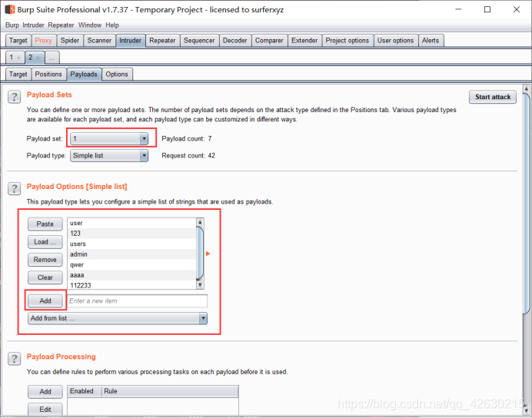The height and width of the screenshot is (418, 532).
Task: Open the Intruder Target sub-tab
Action: click(x=18, y=75)
